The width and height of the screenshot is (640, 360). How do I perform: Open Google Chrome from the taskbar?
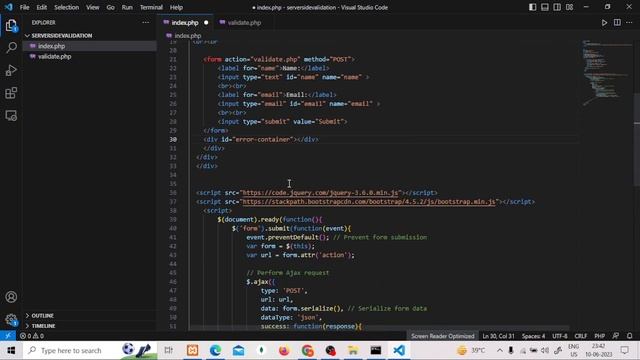click(x=307, y=351)
